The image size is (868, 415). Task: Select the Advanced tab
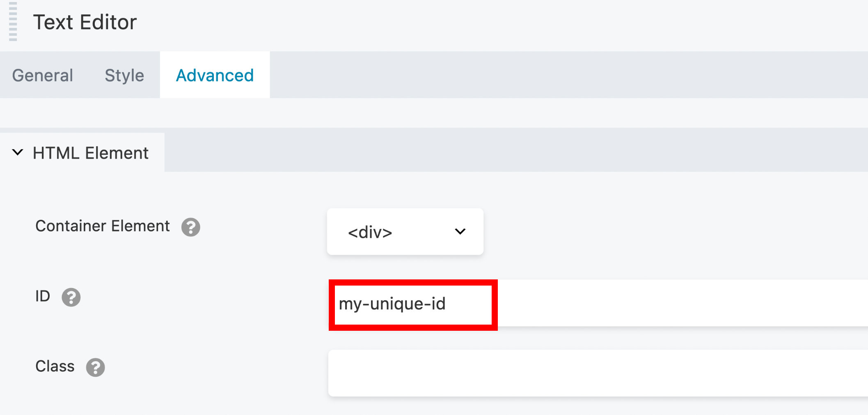215,76
